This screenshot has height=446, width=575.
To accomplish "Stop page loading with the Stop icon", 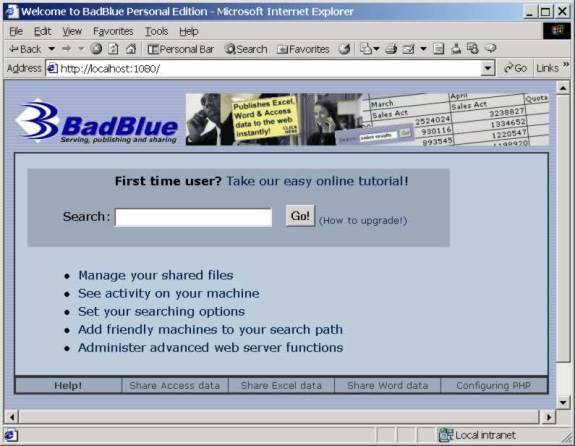I will 96,49.
